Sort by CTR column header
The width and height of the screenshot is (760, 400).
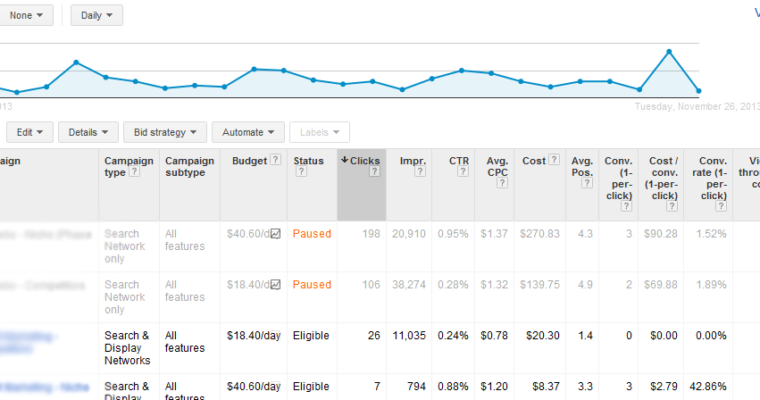459,161
